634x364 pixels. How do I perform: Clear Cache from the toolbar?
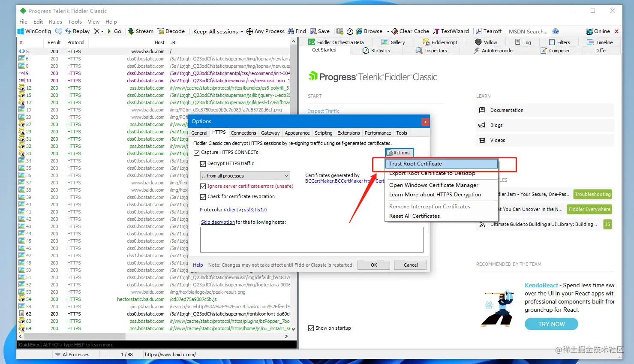tap(410, 31)
